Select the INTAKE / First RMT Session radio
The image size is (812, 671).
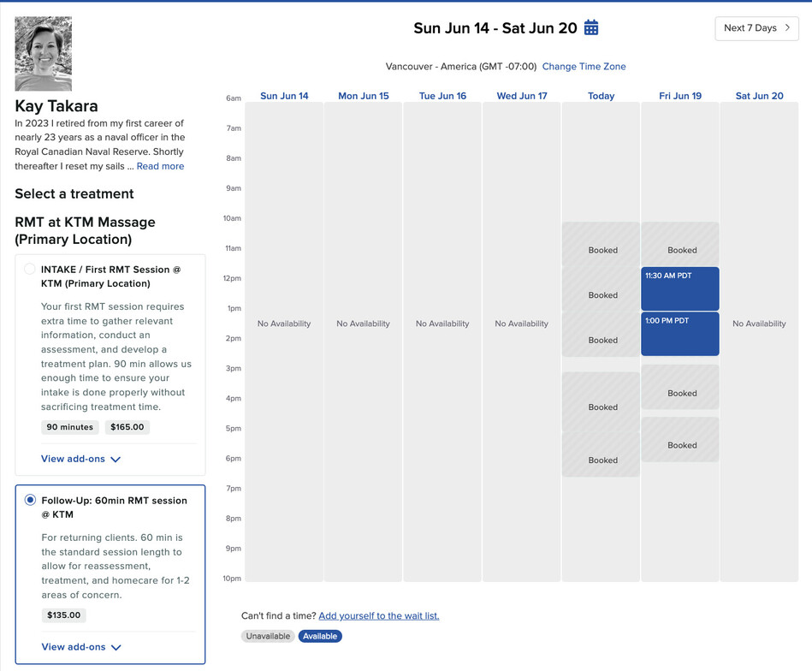click(x=30, y=269)
